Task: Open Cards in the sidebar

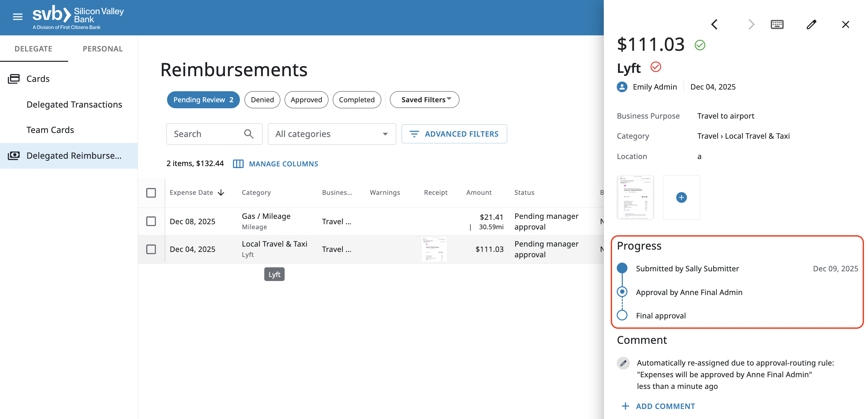Action: (x=38, y=79)
